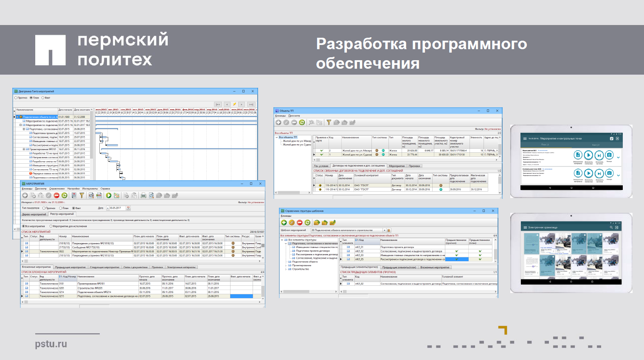Image resolution: width=644 pixels, height=360 pixels.
Task: Click the Дата input field showing 03.01.2017
Action: click(x=117, y=208)
